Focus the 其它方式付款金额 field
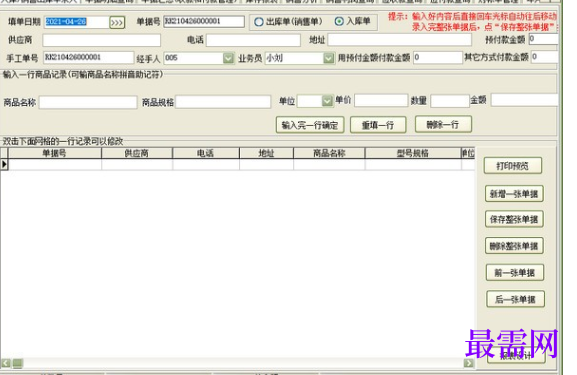The height and width of the screenshot is (375, 577). click(545, 57)
